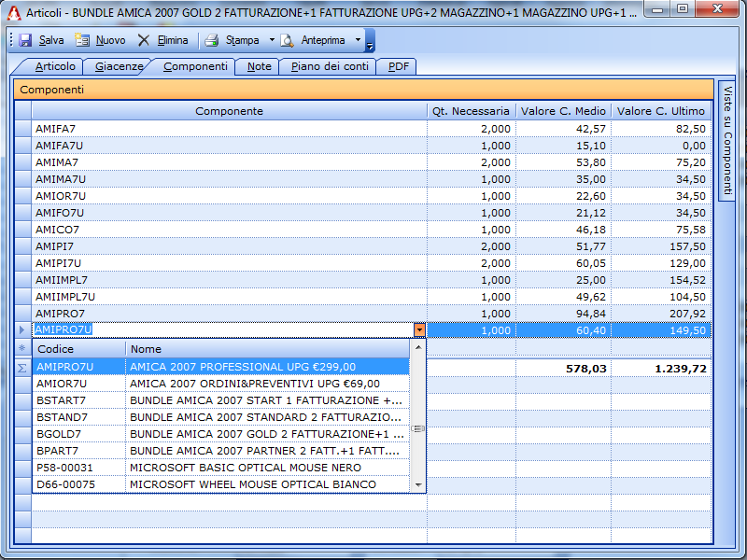Click the Anteprima button label
The width and height of the screenshot is (747, 560).
pos(322,40)
